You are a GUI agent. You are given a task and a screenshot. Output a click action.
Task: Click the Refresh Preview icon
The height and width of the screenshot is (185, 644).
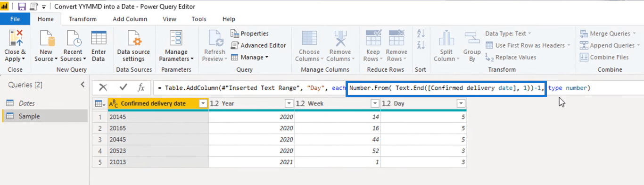(215, 38)
